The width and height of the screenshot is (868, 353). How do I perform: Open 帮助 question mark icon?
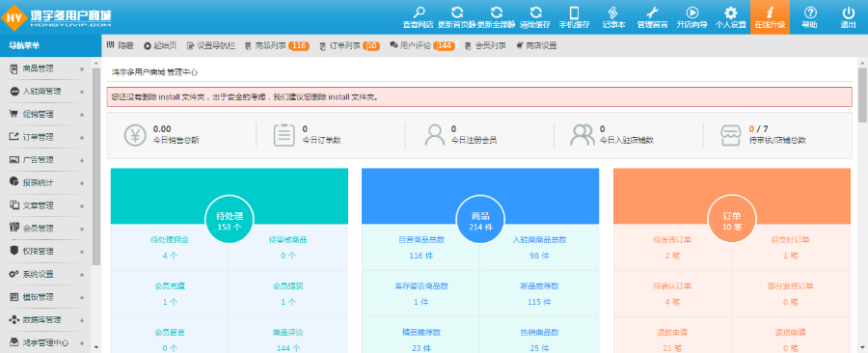click(x=810, y=12)
